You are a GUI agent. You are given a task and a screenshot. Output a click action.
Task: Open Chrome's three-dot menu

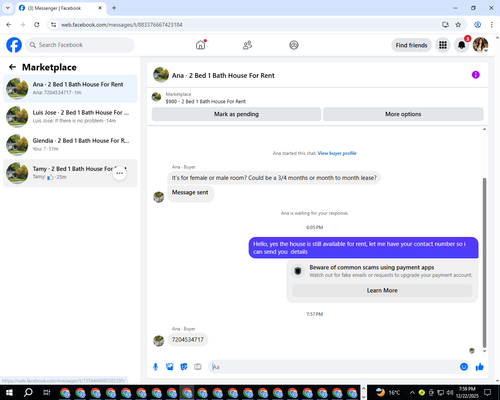click(492, 25)
